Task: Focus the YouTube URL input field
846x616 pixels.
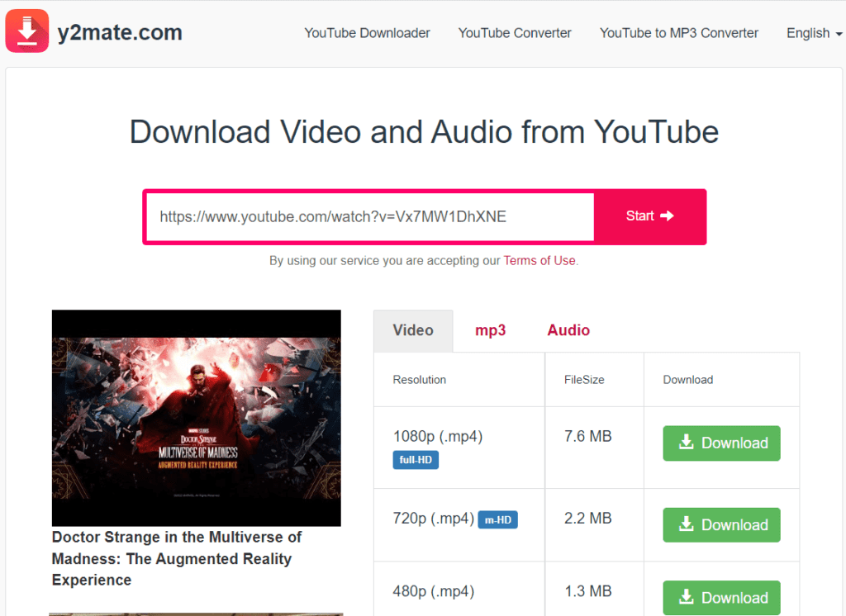Action: tap(370, 217)
